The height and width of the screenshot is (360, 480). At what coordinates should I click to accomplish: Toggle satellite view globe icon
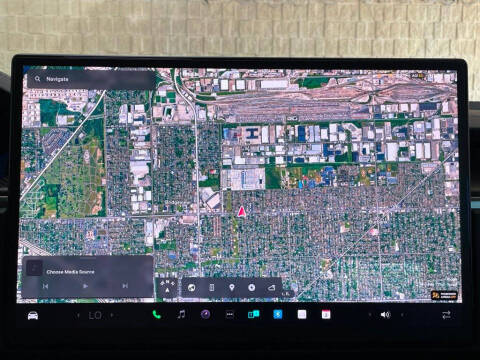(x=191, y=288)
